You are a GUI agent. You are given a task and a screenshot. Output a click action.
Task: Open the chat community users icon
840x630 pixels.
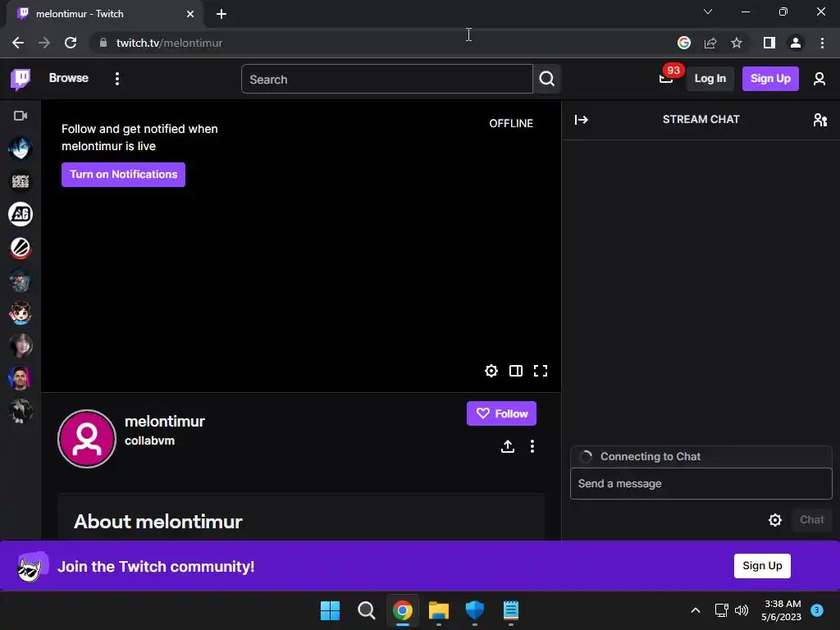819,120
